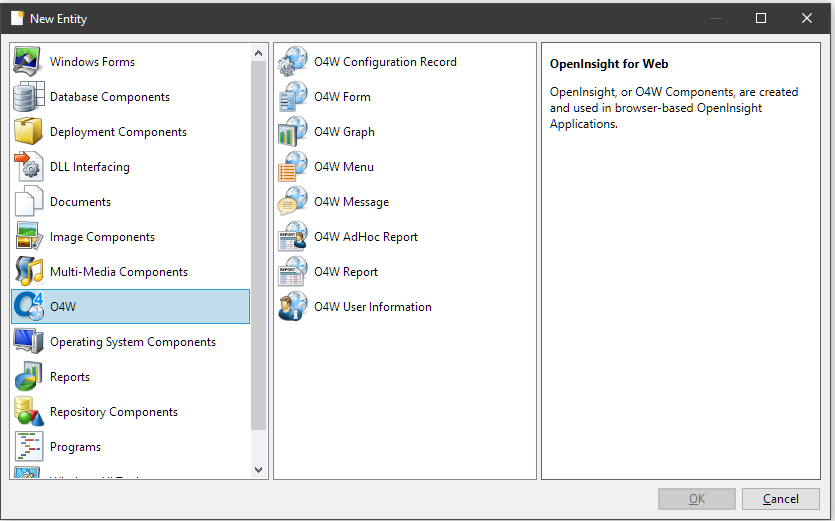Choose the 'Multi-Media Components' label

119,272
